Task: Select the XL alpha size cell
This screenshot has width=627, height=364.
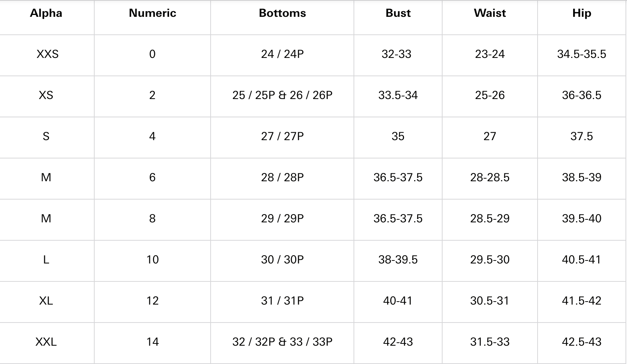Action: click(46, 301)
